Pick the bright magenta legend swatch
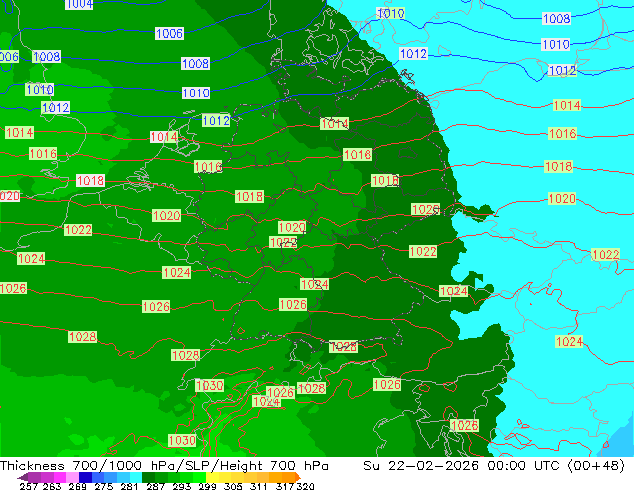 (x=59, y=477)
